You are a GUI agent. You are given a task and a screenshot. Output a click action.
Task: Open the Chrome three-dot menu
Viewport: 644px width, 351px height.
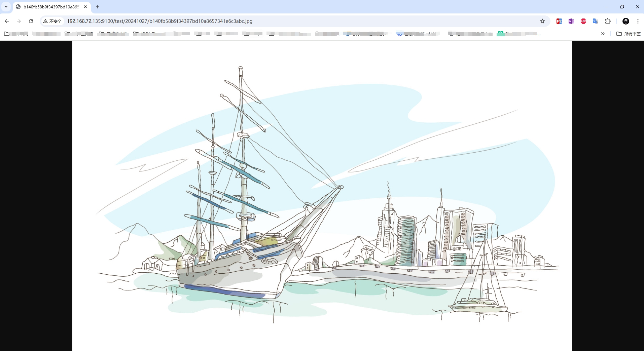(638, 21)
